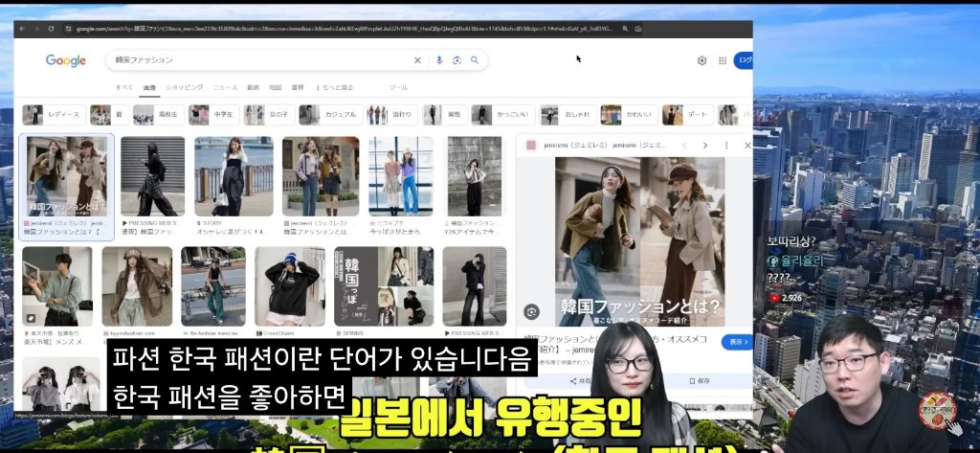The image size is (980, 453).
Task: Go to next image in preview panel
Action: coord(705,146)
